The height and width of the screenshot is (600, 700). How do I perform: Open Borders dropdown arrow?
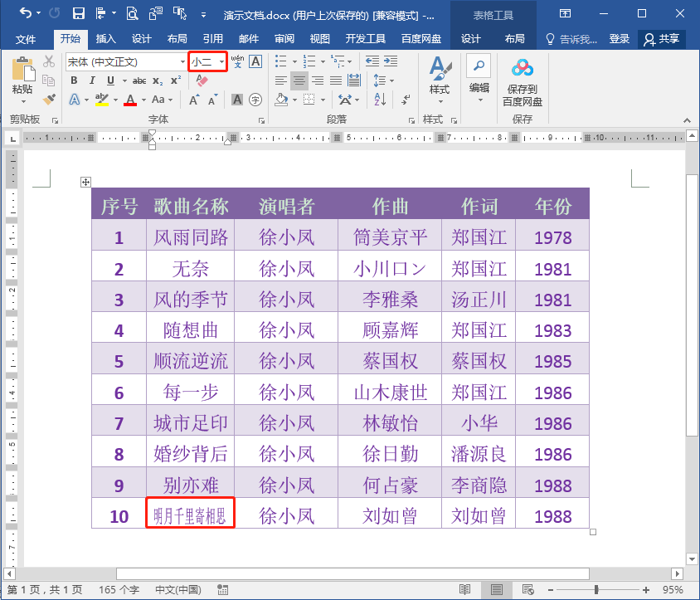pos(323,100)
